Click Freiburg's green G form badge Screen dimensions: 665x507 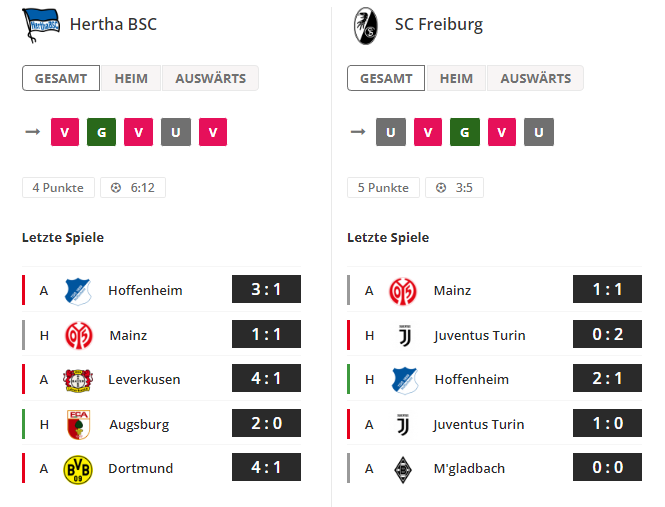[465, 132]
